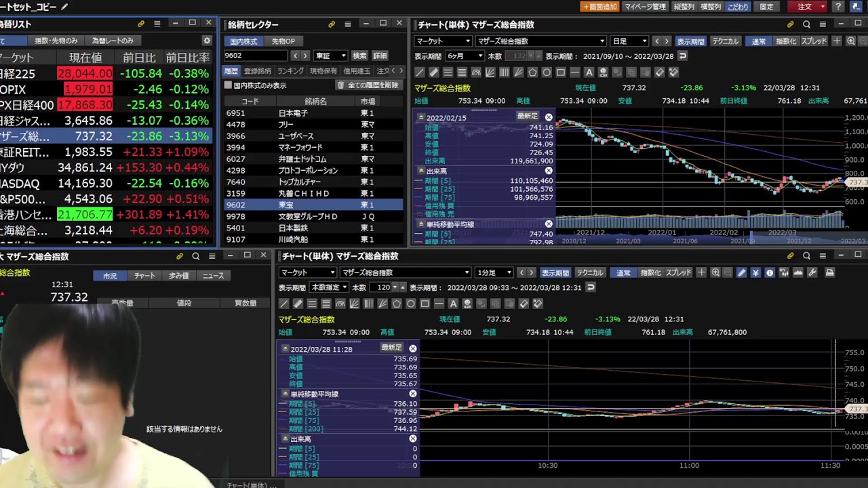The width and height of the screenshot is (868, 488).
Task: Enable the 国内株式のみ表示 checkbox
Action: point(229,85)
